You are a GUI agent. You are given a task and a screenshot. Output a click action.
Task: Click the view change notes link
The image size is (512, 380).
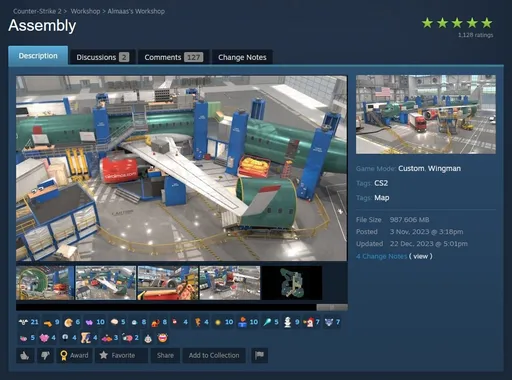tap(421, 256)
